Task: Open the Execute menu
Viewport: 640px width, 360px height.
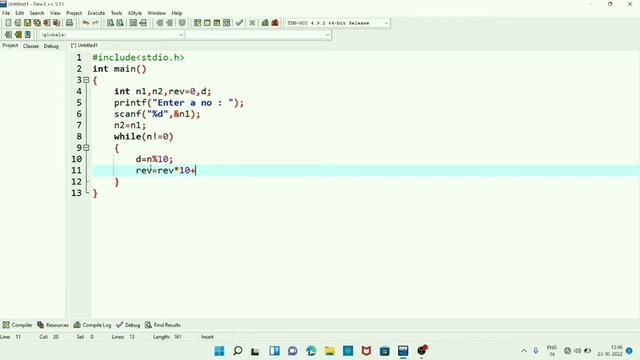Action: [x=96, y=13]
